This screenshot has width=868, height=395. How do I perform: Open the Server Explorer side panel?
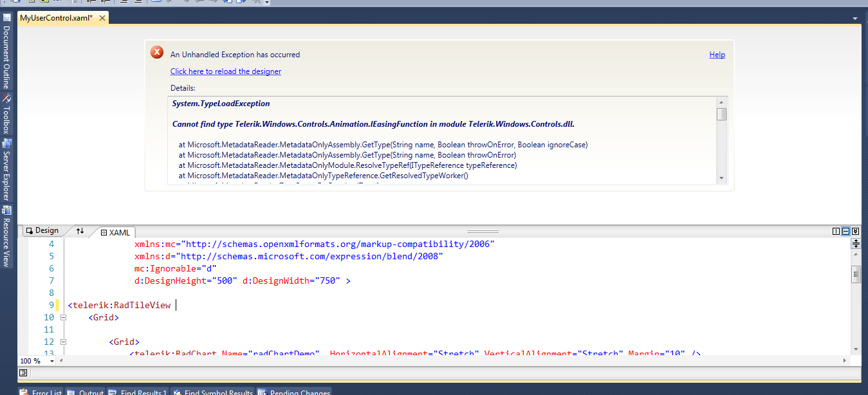click(6, 170)
